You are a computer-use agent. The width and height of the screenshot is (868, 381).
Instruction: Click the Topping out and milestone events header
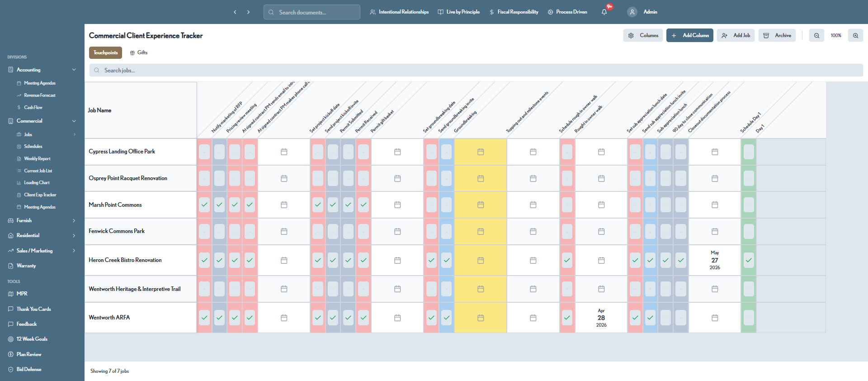click(x=527, y=112)
